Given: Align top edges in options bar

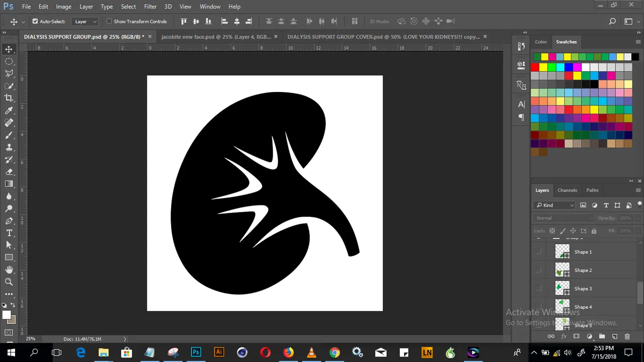Looking at the screenshot, I should tap(184, 21).
